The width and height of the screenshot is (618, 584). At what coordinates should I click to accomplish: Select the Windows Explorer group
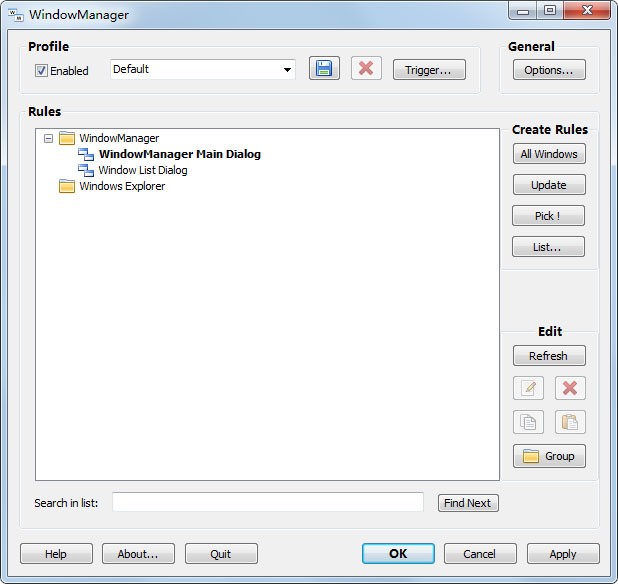[122, 186]
